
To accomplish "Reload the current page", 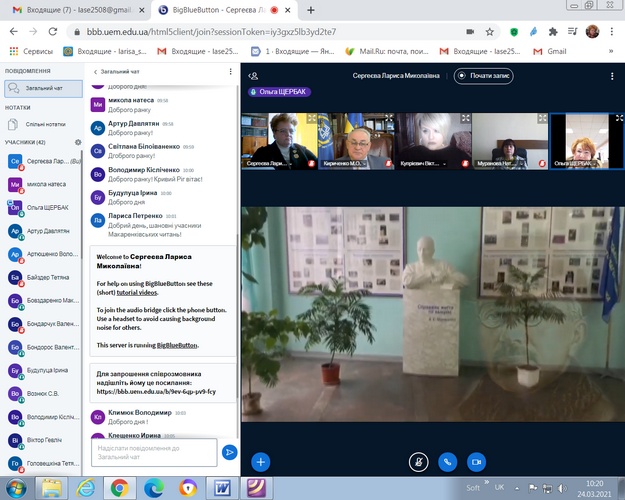I will pos(53,31).
